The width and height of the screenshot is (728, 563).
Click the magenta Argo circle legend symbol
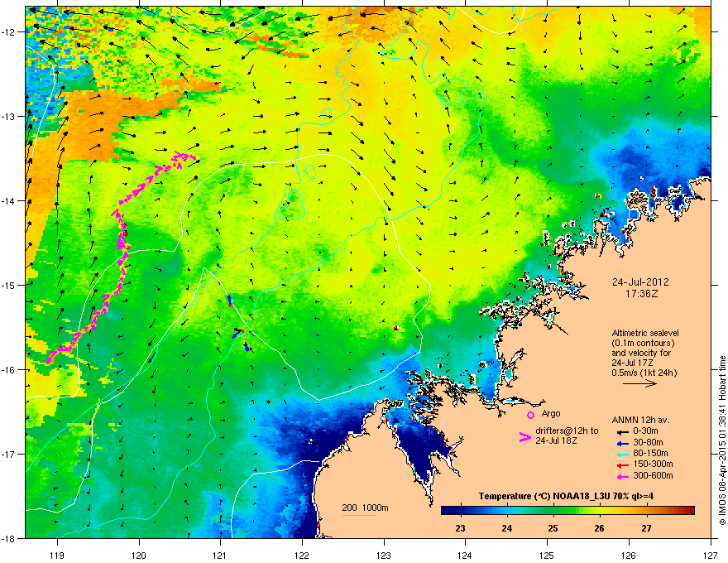(x=530, y=415)
